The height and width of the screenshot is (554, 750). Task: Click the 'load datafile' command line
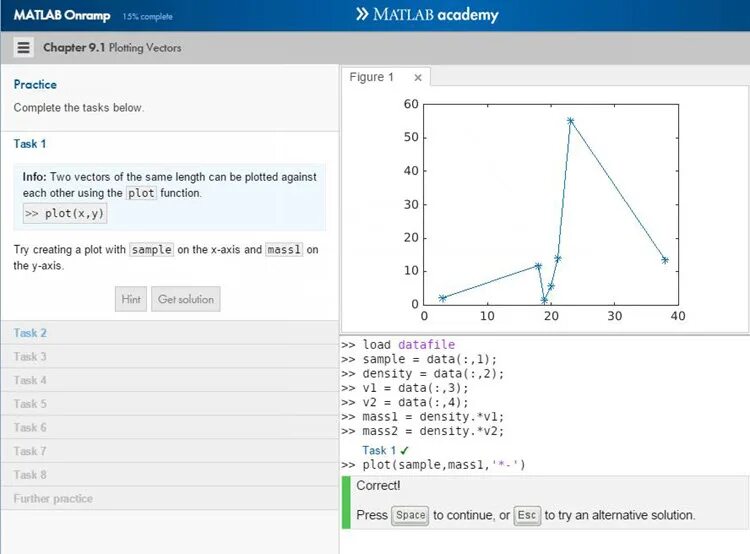(398, 344)
